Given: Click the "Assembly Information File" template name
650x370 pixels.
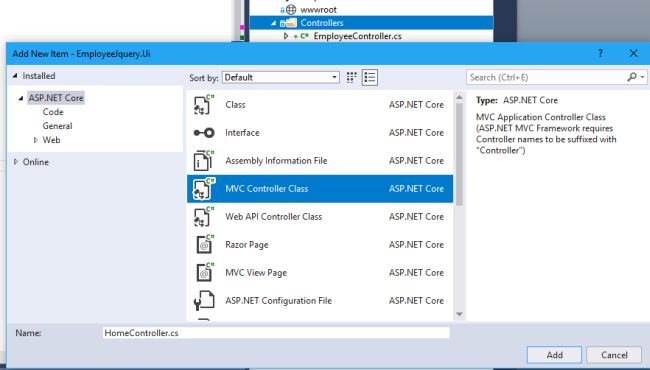Looking at the screenshot, I should click(x=276, y=161).
